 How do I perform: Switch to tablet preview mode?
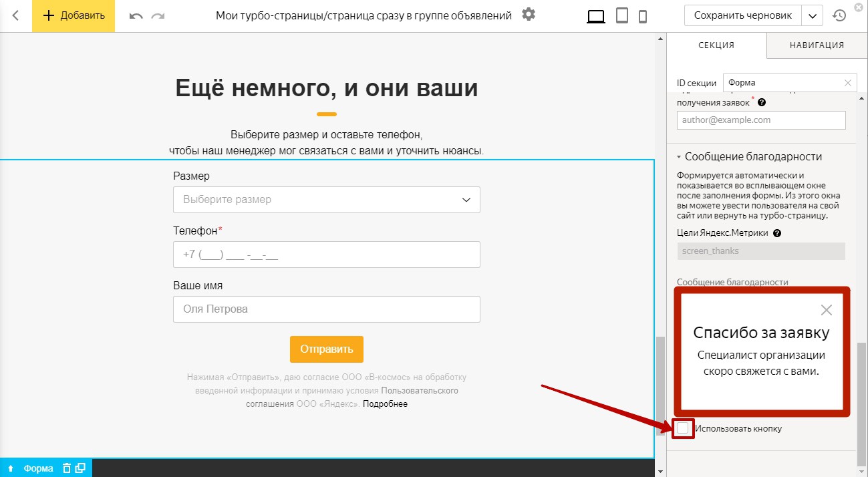point(622,16)
